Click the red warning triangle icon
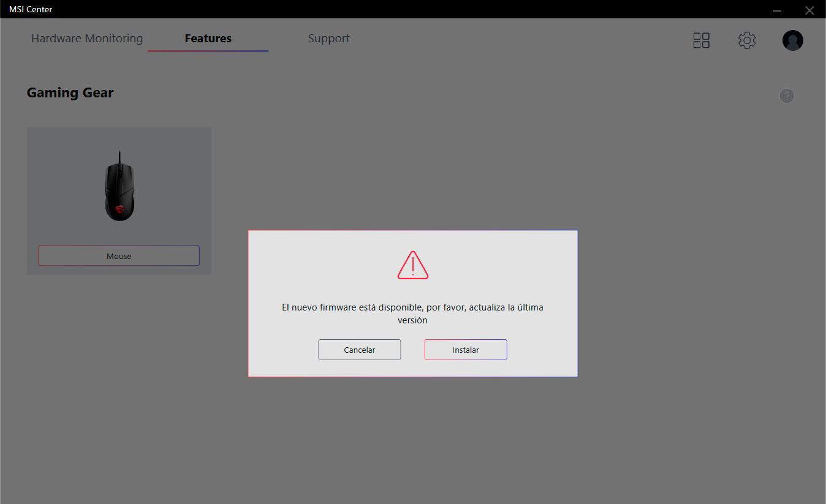 point(412,265)
